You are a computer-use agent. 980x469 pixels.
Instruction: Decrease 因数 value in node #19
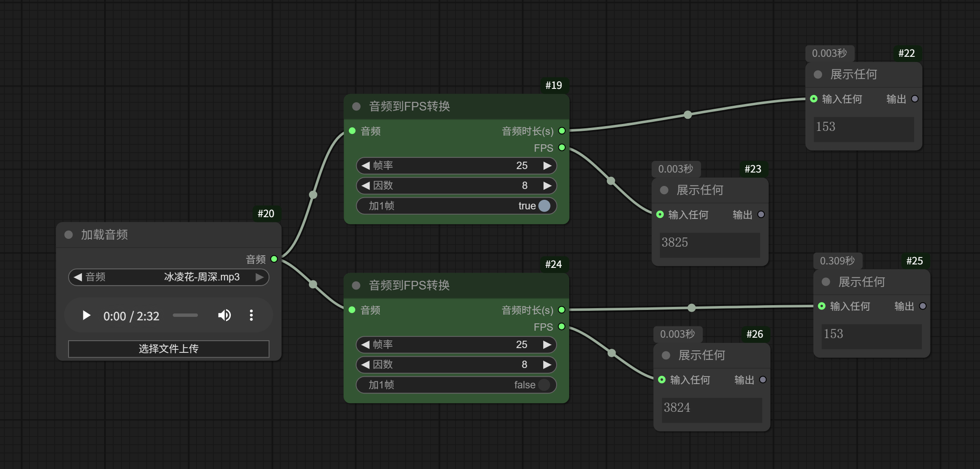[x=366, y=186]
